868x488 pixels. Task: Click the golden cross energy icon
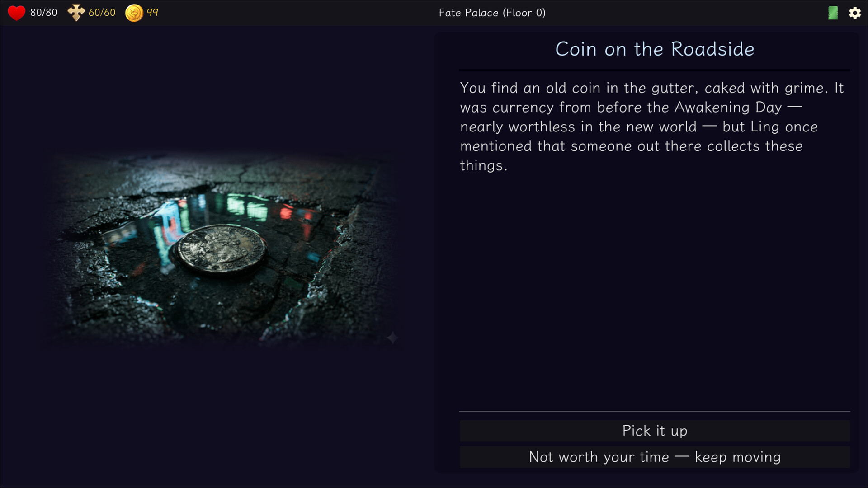pyautogui.click(x=76, y=13)
